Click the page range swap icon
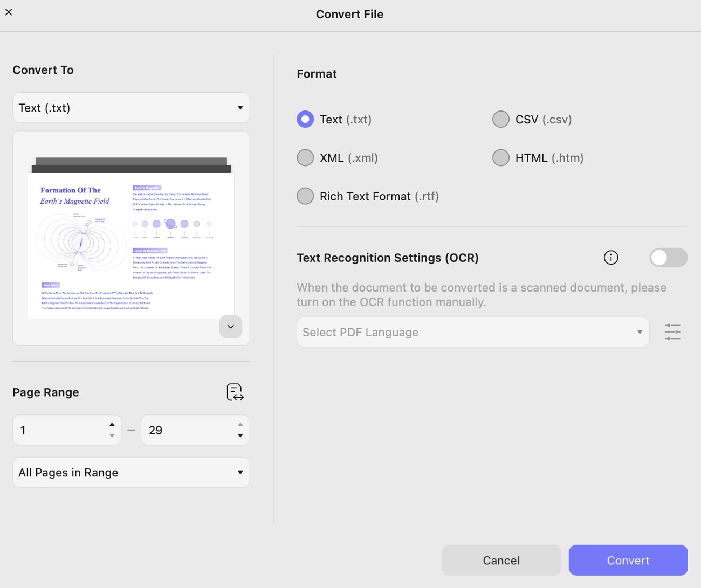 coord(235,392)
